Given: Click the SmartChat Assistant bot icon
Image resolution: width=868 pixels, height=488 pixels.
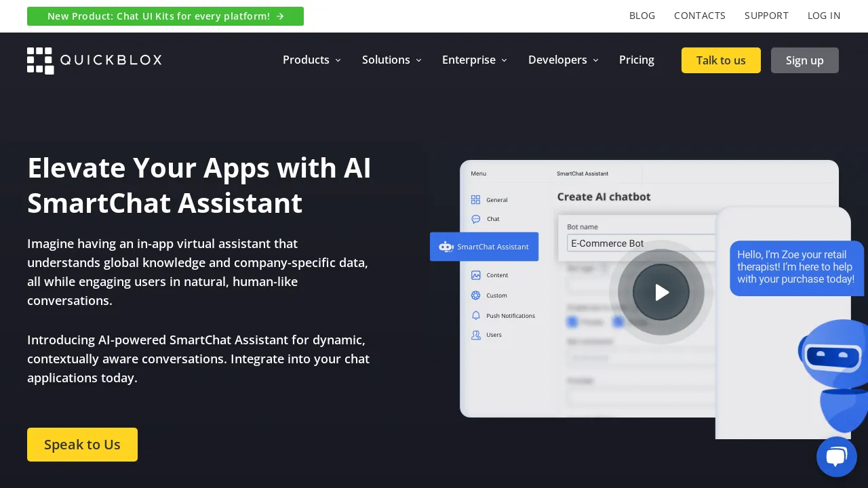Looking at the screenshot, I should click(x=446, y=247).
